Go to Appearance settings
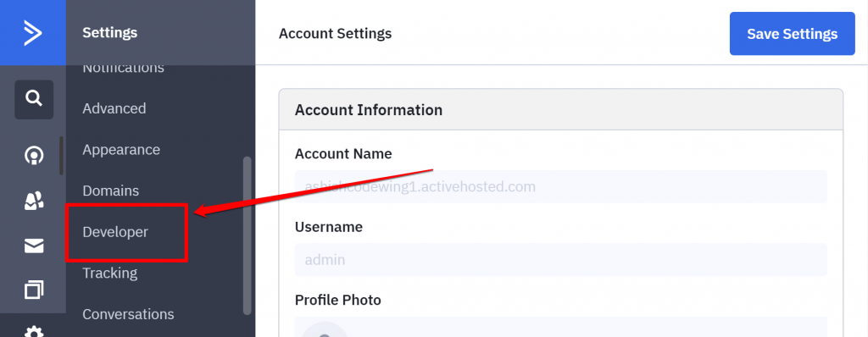Image resolution: width=868 pixels, height=337 pixels. (x=121, y=149)
